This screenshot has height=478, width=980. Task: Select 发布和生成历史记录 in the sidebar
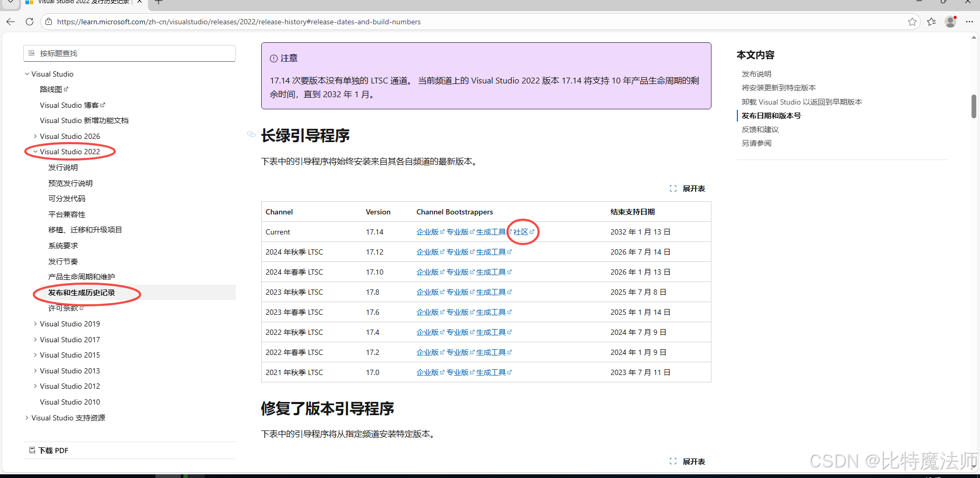(81, 293)
